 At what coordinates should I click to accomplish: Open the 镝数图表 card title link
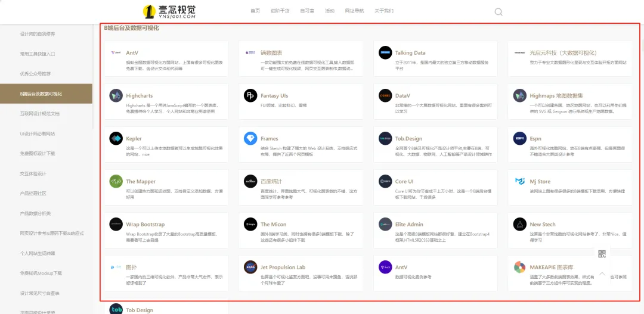(x=271, y=53)
